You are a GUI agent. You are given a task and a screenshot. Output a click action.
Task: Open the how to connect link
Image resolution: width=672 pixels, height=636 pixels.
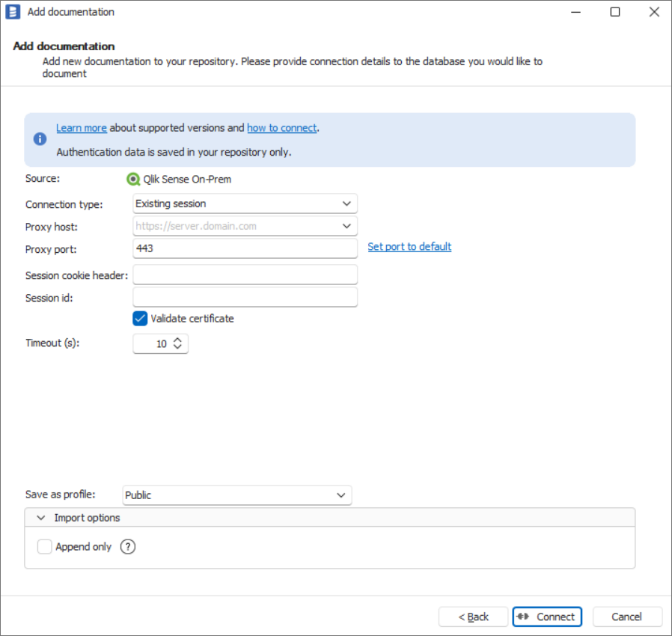coord(281,128)
